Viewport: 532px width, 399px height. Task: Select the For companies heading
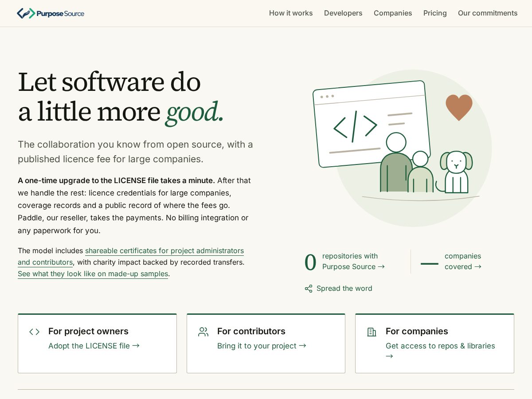(417, 331)
